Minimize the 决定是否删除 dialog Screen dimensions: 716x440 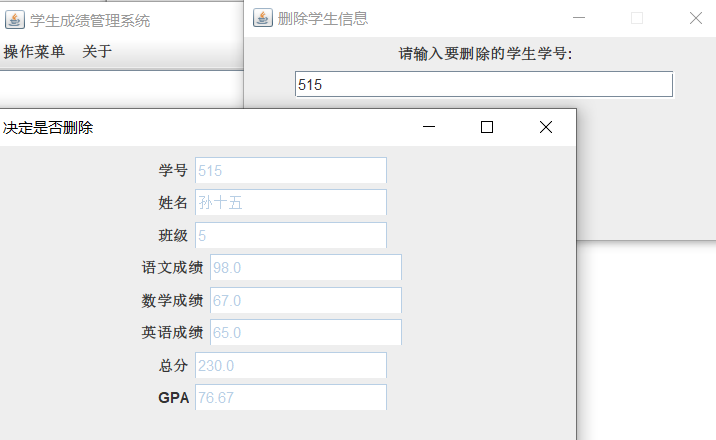point(429,127)
